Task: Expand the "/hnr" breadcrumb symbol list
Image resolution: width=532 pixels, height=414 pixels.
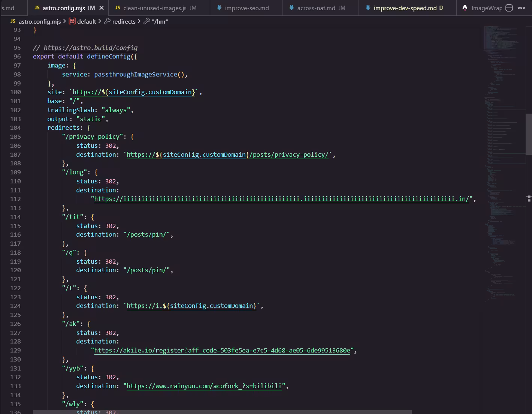Action: [160, 21]
